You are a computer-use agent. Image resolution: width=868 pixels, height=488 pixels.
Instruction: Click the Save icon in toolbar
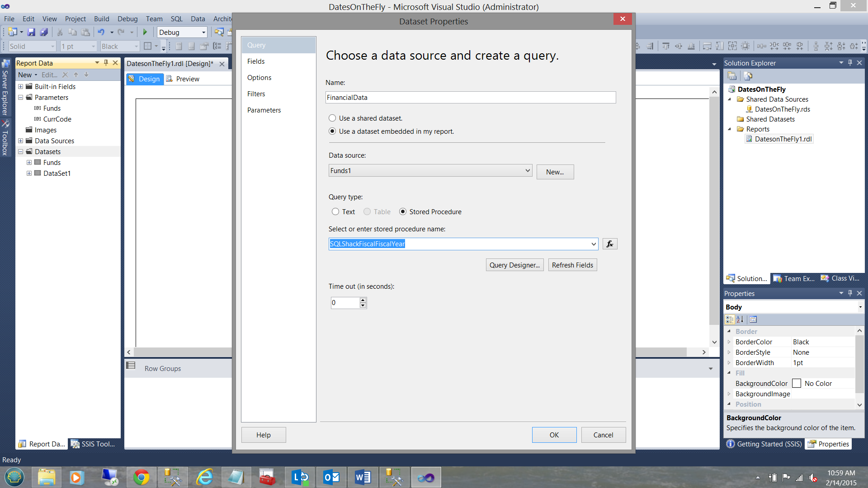tap(31, 32)
